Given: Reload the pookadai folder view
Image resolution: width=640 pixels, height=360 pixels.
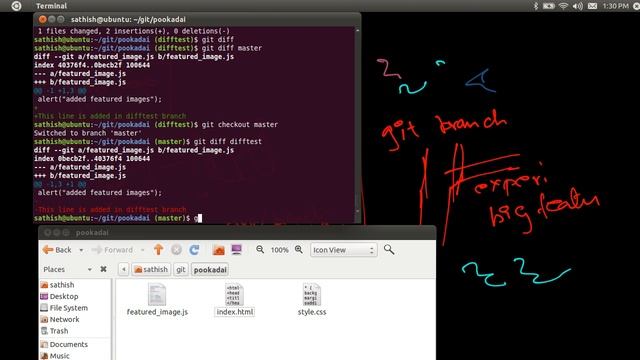Looking at the screenshot, I should [x=194, y=249].
